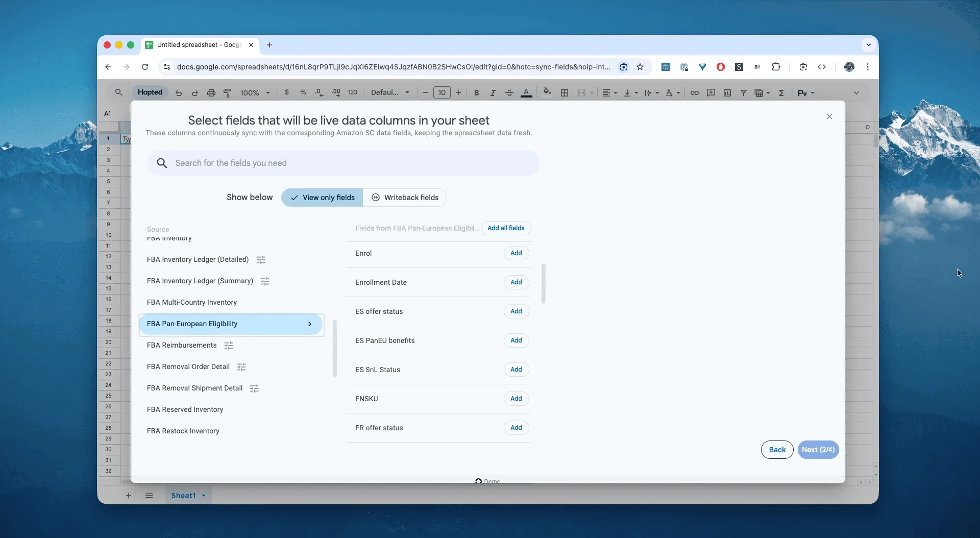The width and height of the screenshot is (980, 538).
Task: Open FBA Reimbursements filter icon
Action: click(229, 346)
